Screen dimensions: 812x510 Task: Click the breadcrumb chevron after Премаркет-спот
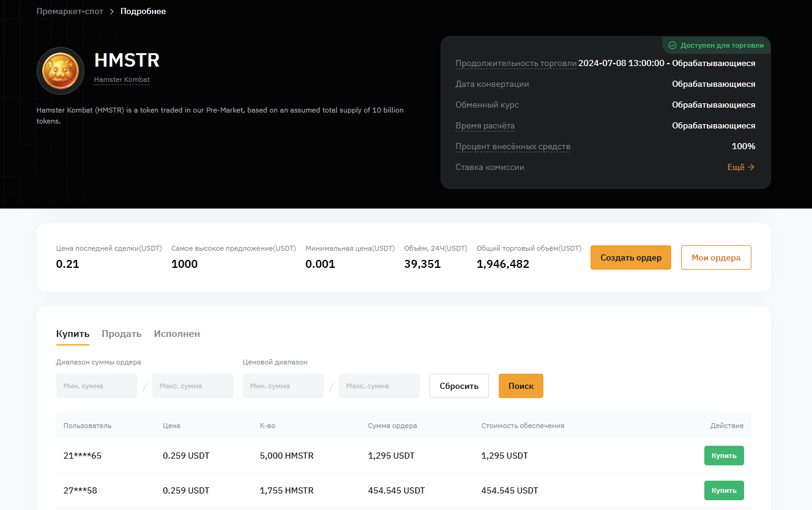112,12
